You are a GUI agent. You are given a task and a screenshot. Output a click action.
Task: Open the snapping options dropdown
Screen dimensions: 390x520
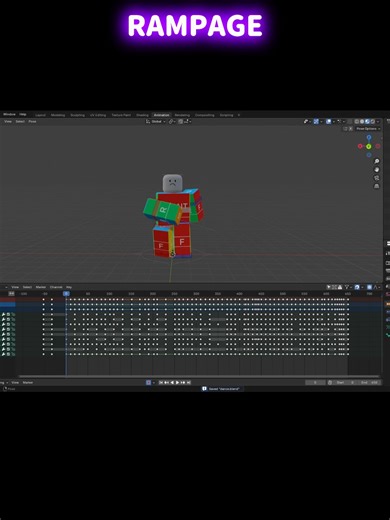[187, 122]
